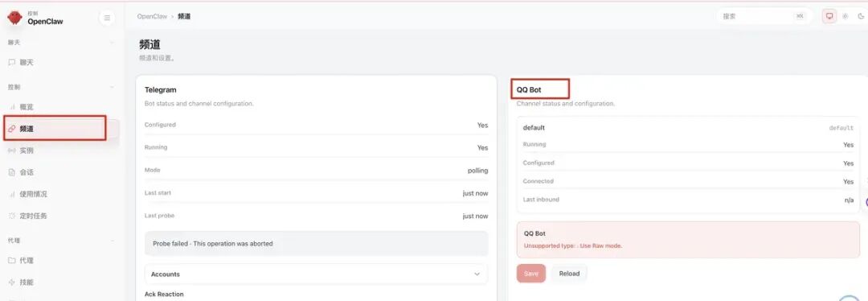The width and height of the screenshot is (868, 301).
Task: Click the Channel status and configuration subtitle
Action: point(565,104)
